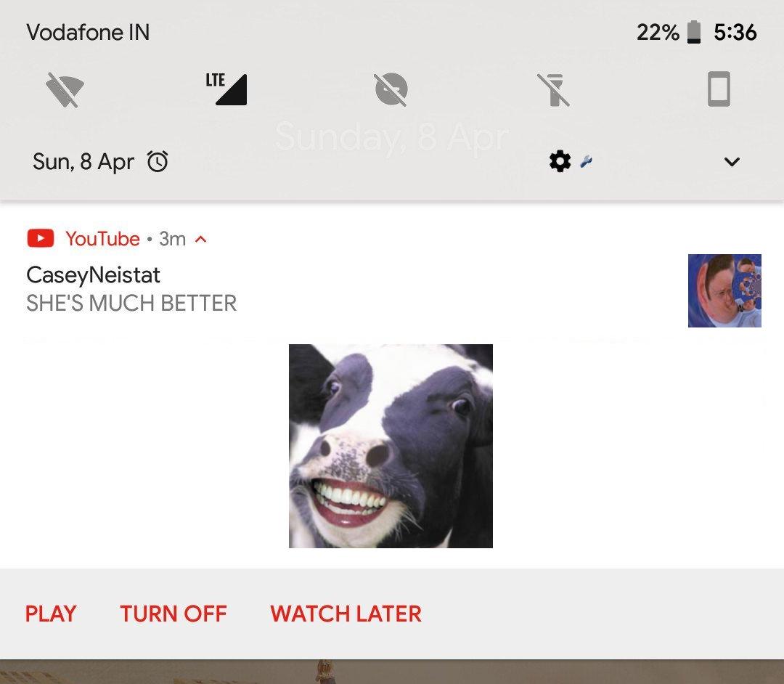The height and width of the screenshot is (684, 784).
Task: Tap the date Sun, 8 Apr
Action: click(83, 161)
